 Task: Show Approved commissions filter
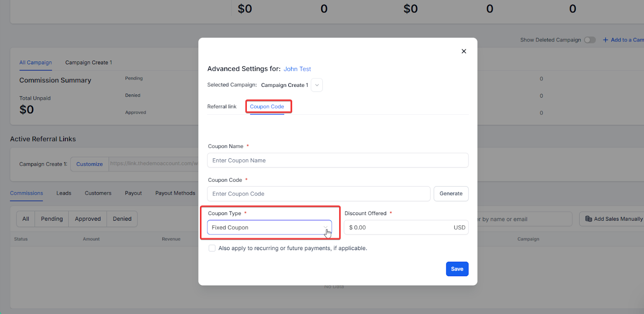point(88,219)
